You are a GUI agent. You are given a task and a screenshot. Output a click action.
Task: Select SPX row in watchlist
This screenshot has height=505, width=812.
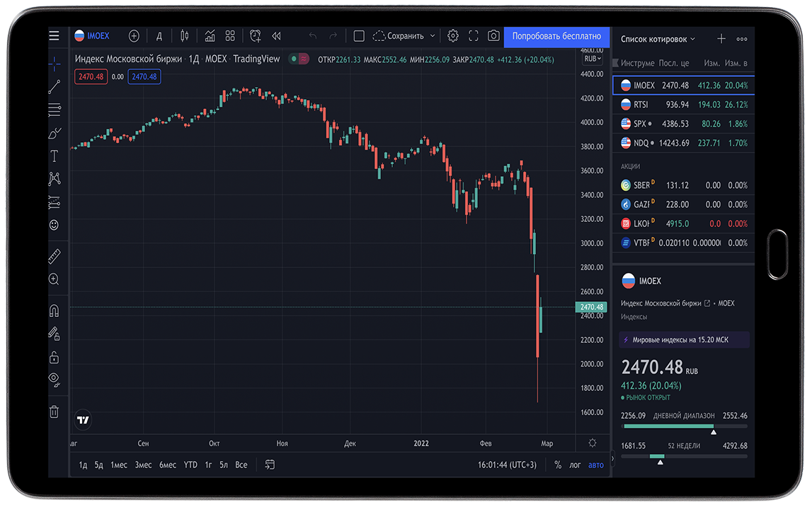684,124
